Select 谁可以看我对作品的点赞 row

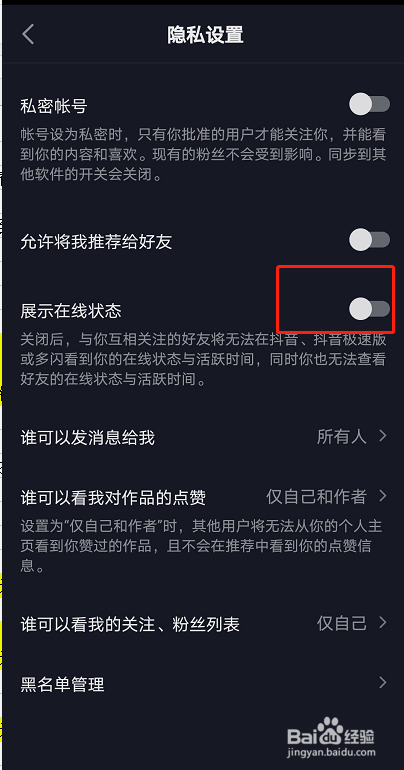click(x=204, y=497)
